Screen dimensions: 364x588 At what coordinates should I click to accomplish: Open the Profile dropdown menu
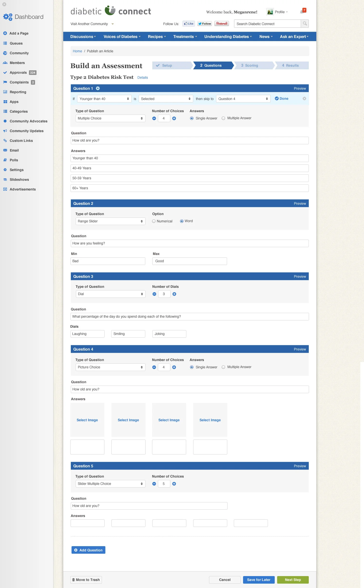[277, 12]
